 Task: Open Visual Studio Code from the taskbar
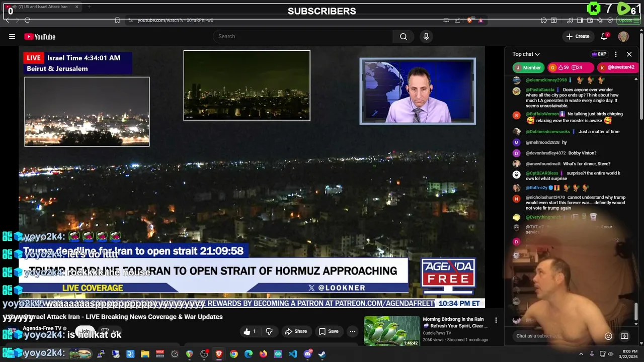click(x=293, y=354)
